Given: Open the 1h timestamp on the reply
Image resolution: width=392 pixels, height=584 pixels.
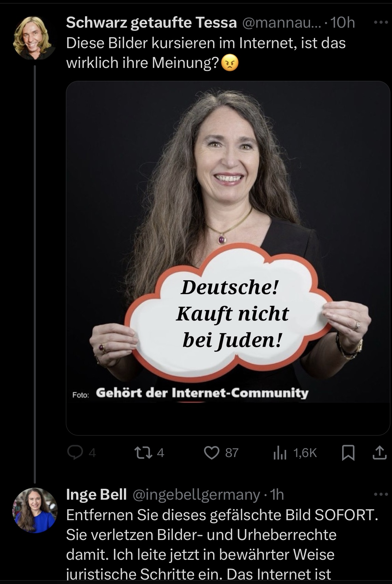Looking at the screenshot, I should coord(277,494).
